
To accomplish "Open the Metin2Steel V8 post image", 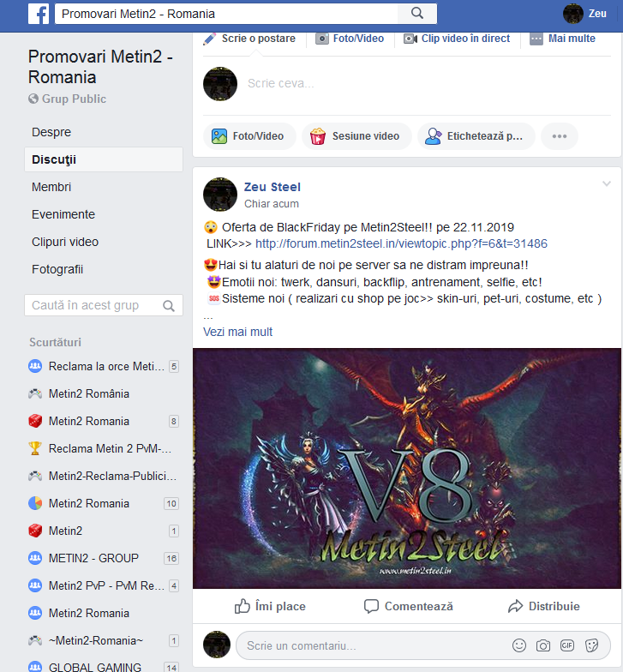I will click(x=406, y=468).
